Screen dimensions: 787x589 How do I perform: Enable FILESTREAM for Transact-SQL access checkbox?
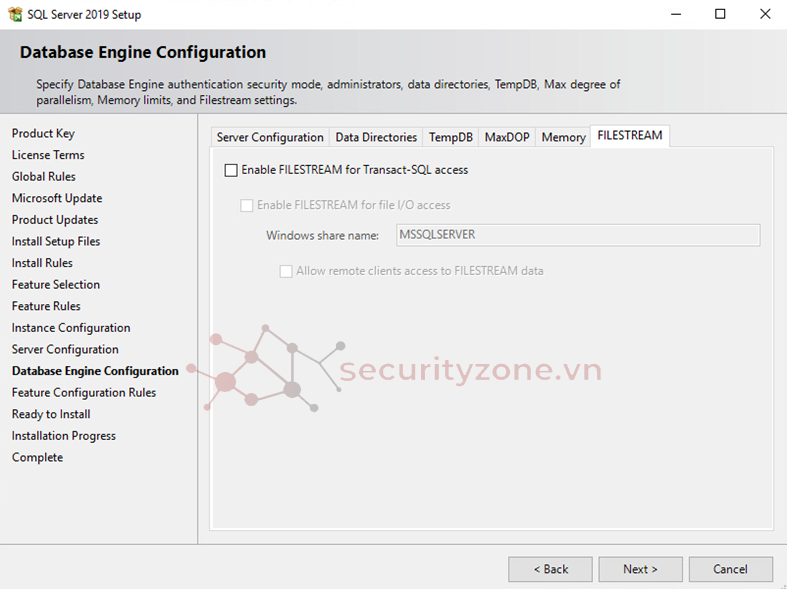pos(231,170)
